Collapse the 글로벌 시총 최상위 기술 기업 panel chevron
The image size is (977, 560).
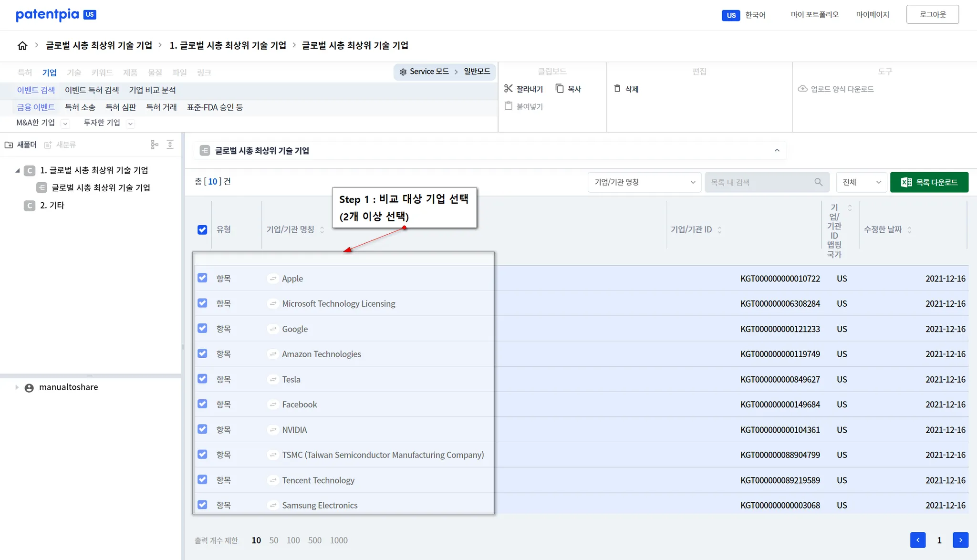coord(777,151)
